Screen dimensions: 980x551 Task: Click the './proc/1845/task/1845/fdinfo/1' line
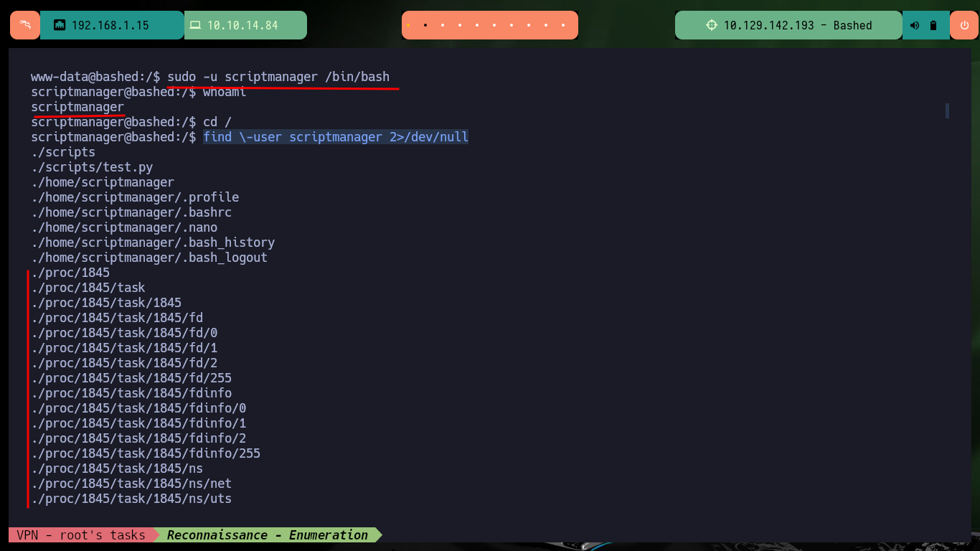(138, 423)
